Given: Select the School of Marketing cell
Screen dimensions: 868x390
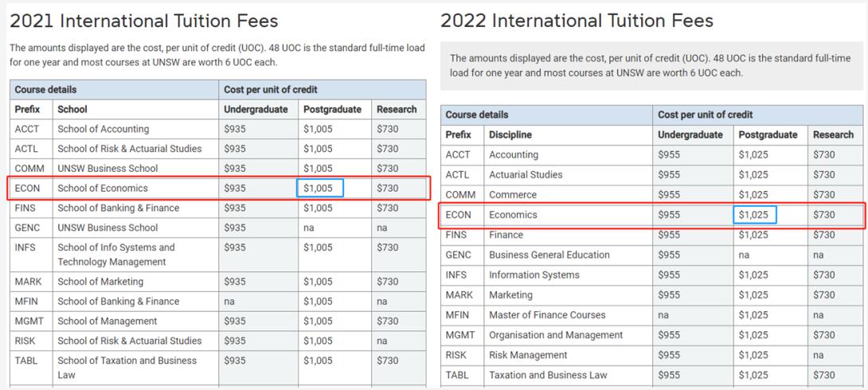Looking at the screenshot, I should [100, 282].
